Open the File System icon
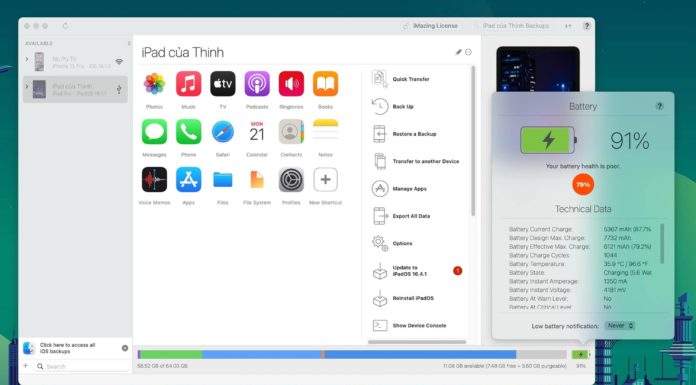This screenshot has width=696, height=385. coord(257,179)
